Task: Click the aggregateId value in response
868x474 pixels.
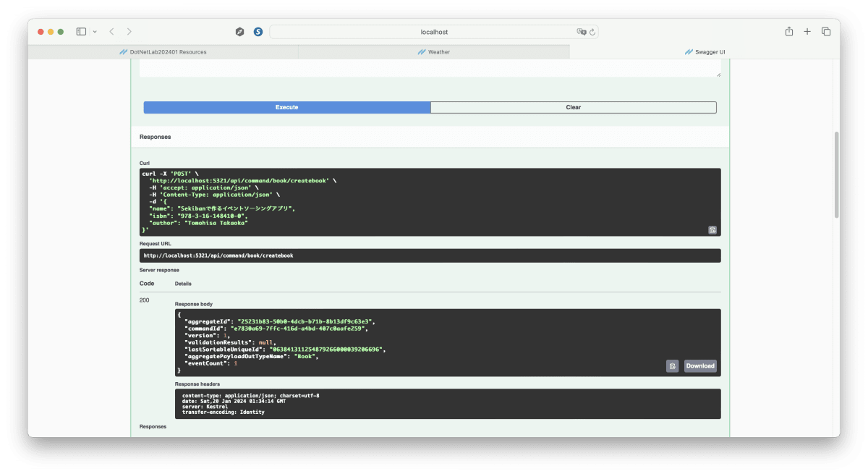Action: (304, 321)
